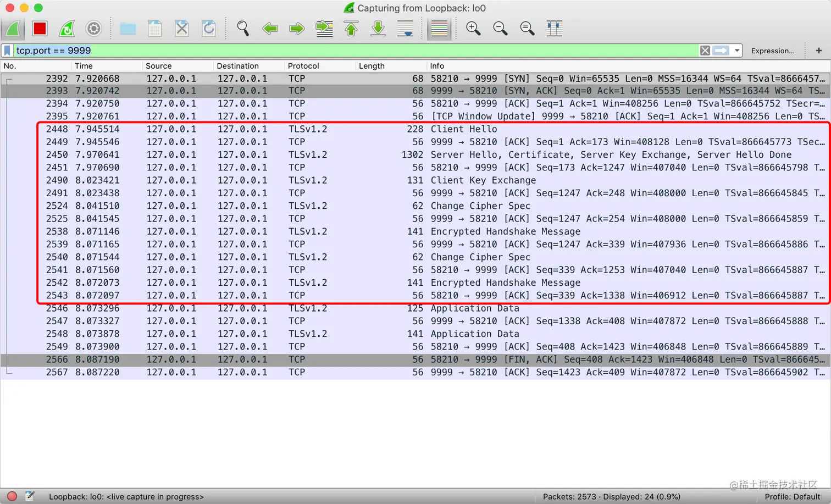Select packet 2490 Client Key Exchange

pyautogui.click(x=416, y=180)
